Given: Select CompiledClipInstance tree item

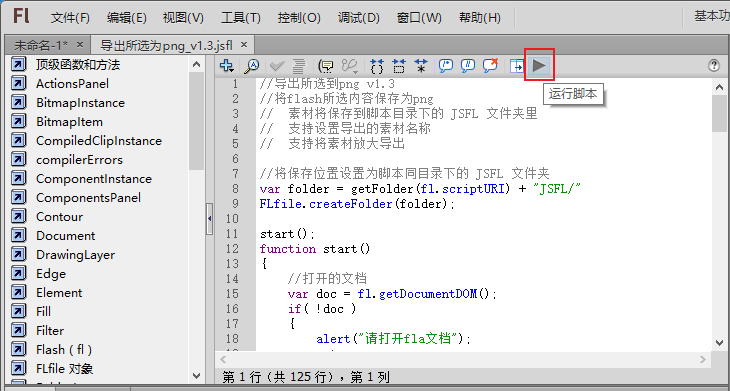Looking at the screenshot, I should [99, 141].
